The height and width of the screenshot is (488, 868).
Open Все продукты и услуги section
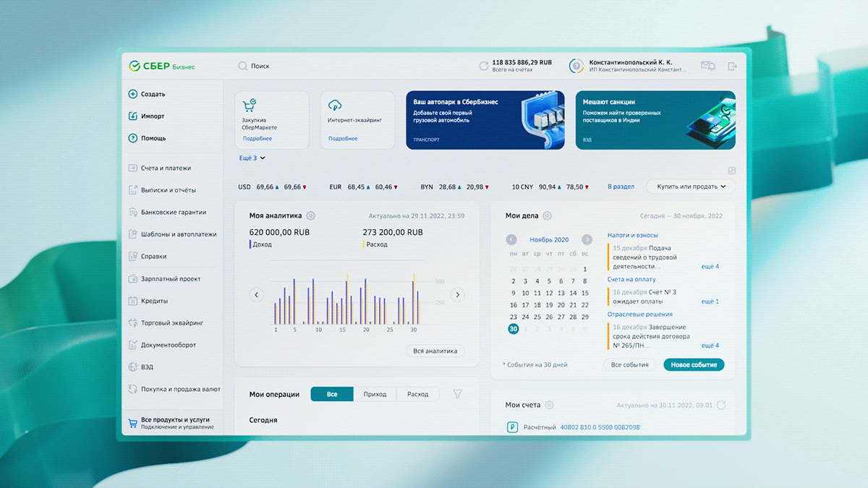[x=173, y=422]
